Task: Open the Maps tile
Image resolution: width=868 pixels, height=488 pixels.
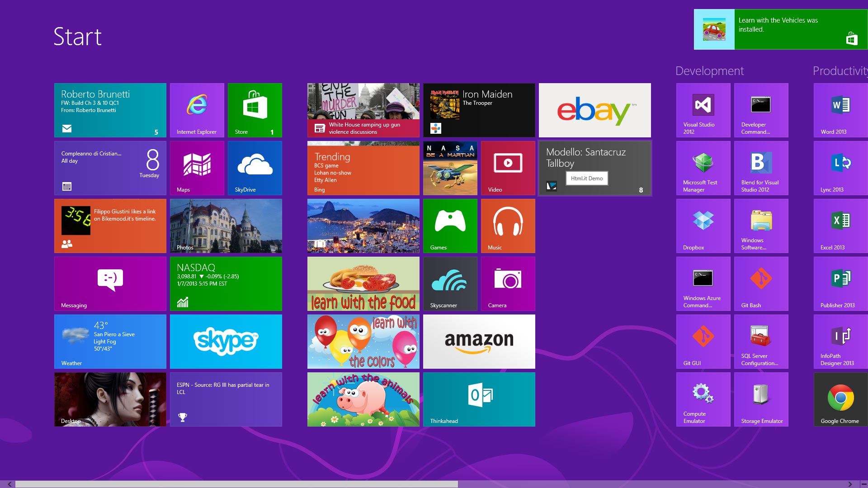Action: [197, 168]
